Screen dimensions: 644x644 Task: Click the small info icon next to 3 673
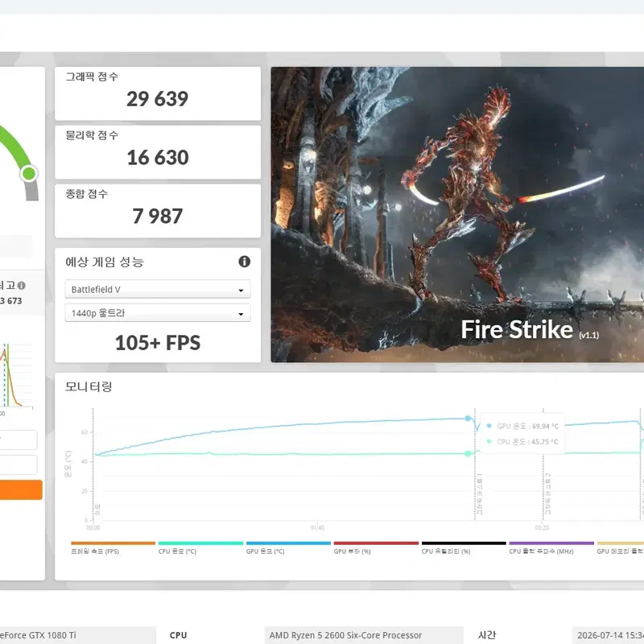[22, 285]
